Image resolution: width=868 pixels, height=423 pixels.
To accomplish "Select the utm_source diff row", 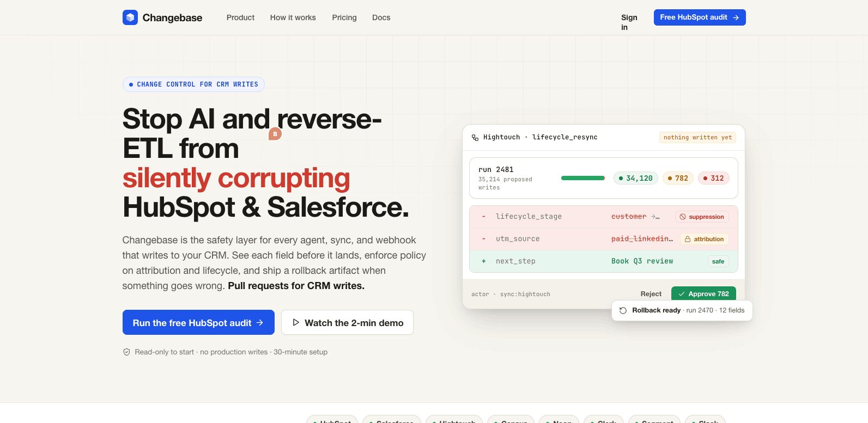I will 604,239.
